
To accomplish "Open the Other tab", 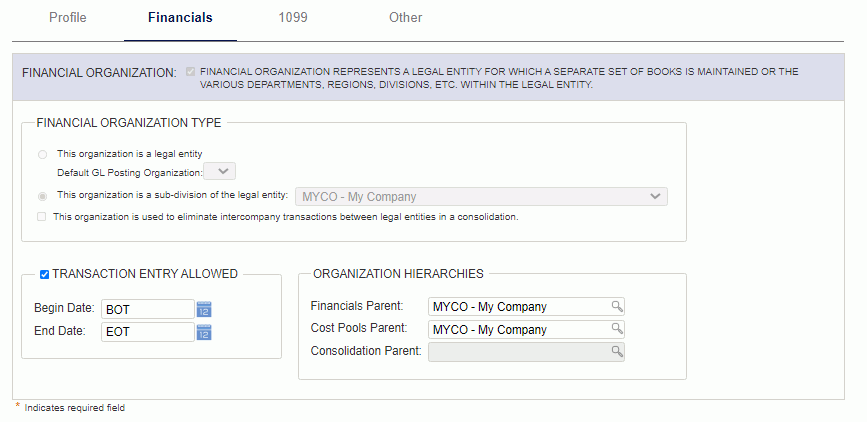I will point(405,17).
